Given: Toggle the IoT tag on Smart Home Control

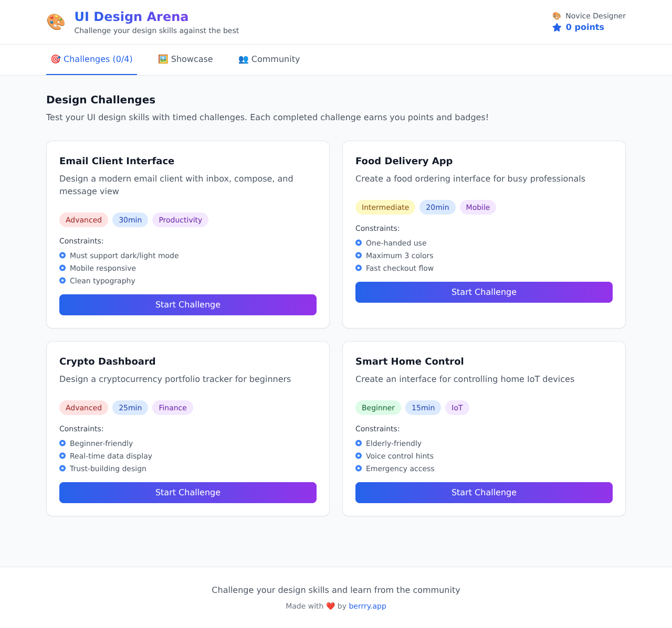Looking at the screenshot, I should (x=457, y=408).
